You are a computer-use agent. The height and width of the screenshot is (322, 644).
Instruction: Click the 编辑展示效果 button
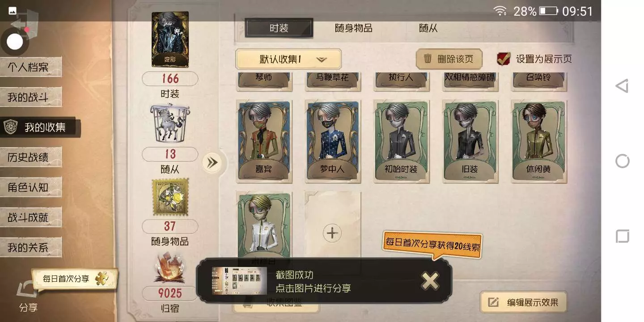click(524, 302)
